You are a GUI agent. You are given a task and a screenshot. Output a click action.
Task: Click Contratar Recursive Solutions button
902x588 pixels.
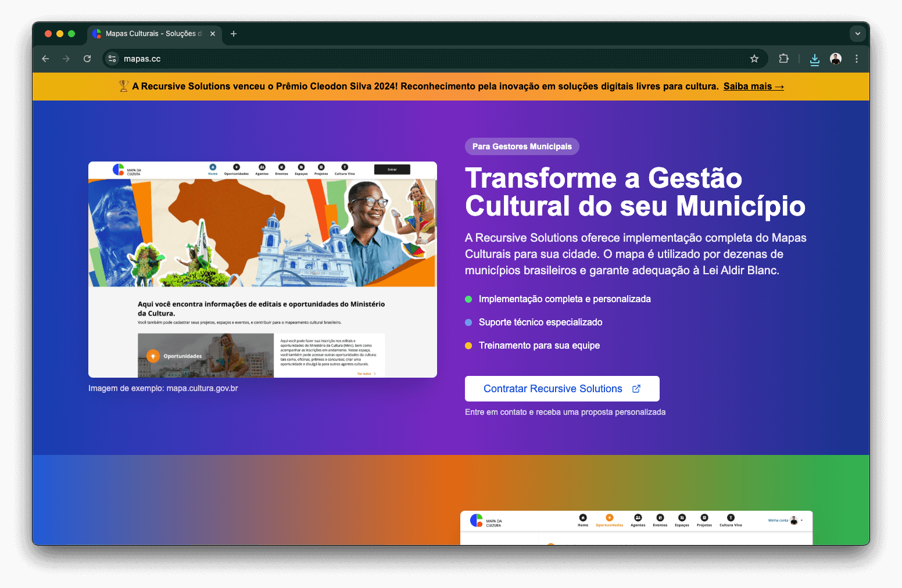click(x=561, y=389)
